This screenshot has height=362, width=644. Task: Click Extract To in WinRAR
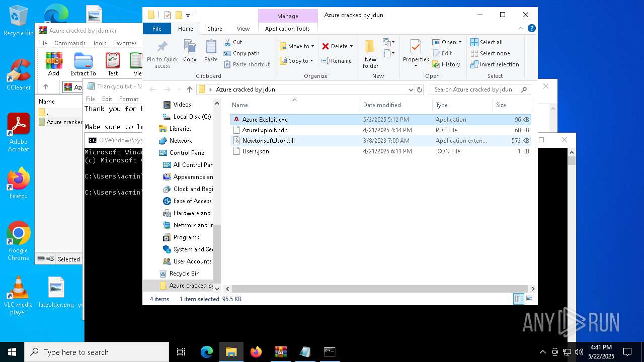[83, 64]
